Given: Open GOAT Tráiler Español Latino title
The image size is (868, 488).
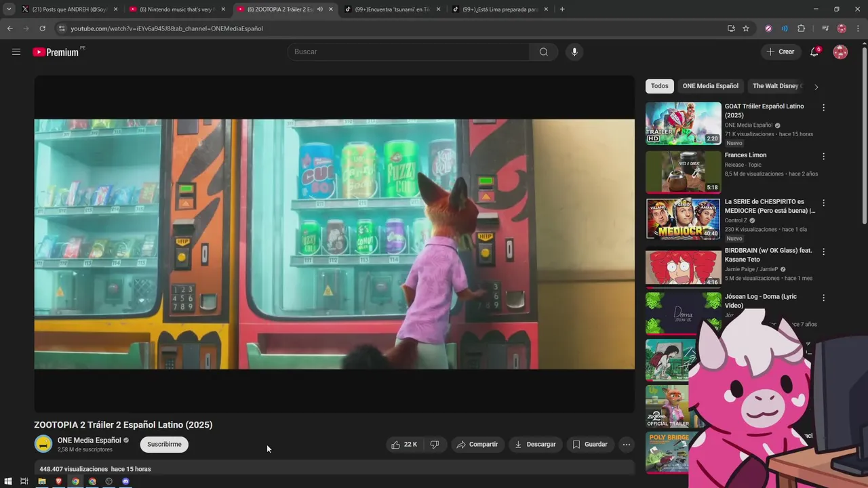Looking at the screenshot, I should 764,110.
